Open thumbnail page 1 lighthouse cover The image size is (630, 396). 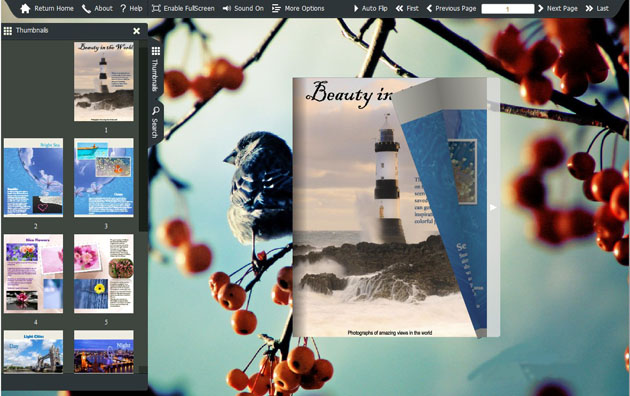104,82
